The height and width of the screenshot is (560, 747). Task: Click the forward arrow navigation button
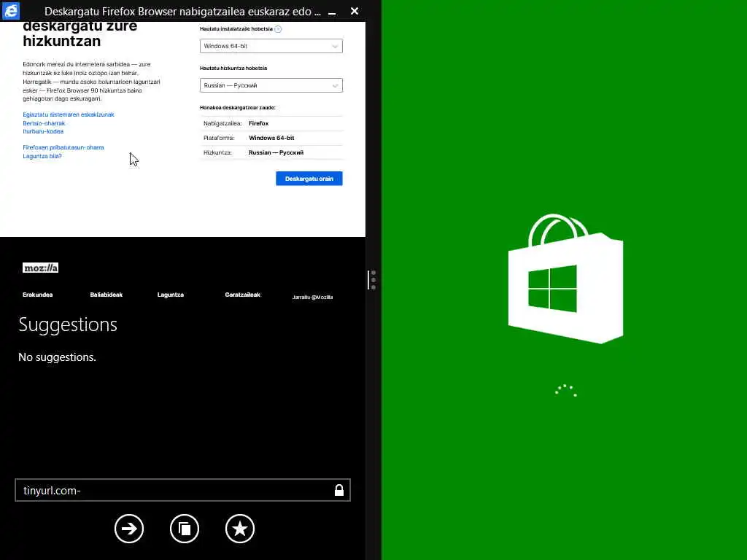pyautogui.click(x=129, y=529)
